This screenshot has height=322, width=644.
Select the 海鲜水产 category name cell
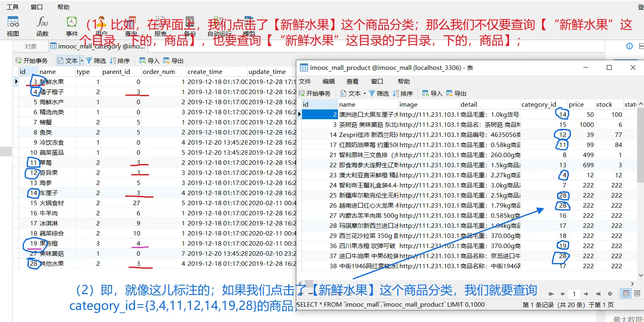point(57,102)
